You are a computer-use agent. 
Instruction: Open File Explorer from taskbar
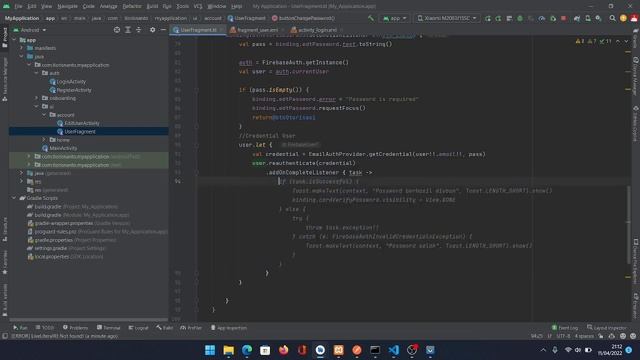[x=229, y=350]
